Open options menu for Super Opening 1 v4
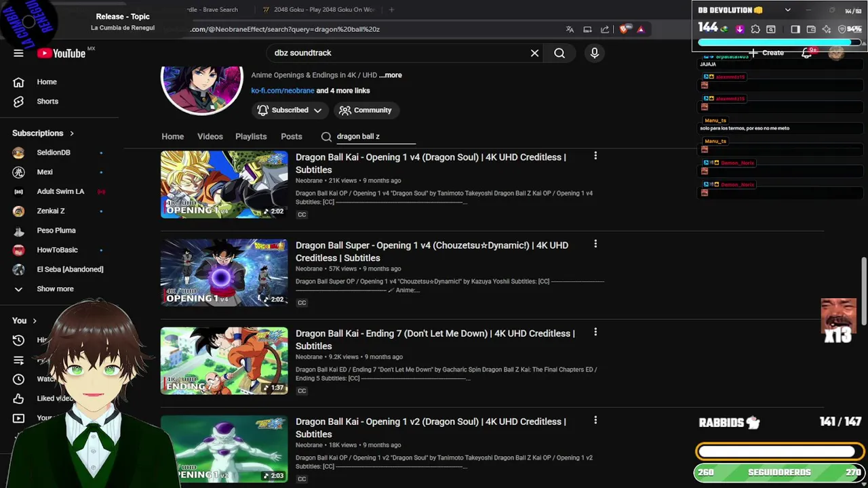Screen dimensions: 868x488 pyautogui.click(x=595, y=244)
